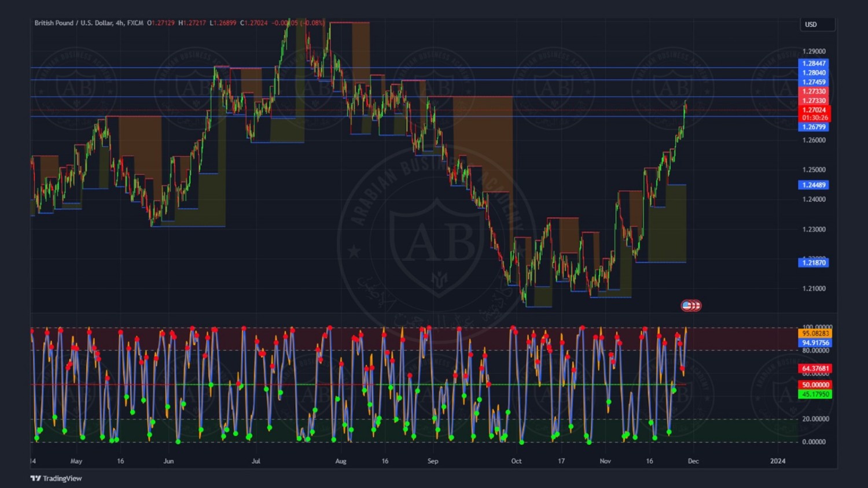Click the 20.00000 oscillator scale tick
The width and height of the screenshot is (868, 488).
(815, 419)
